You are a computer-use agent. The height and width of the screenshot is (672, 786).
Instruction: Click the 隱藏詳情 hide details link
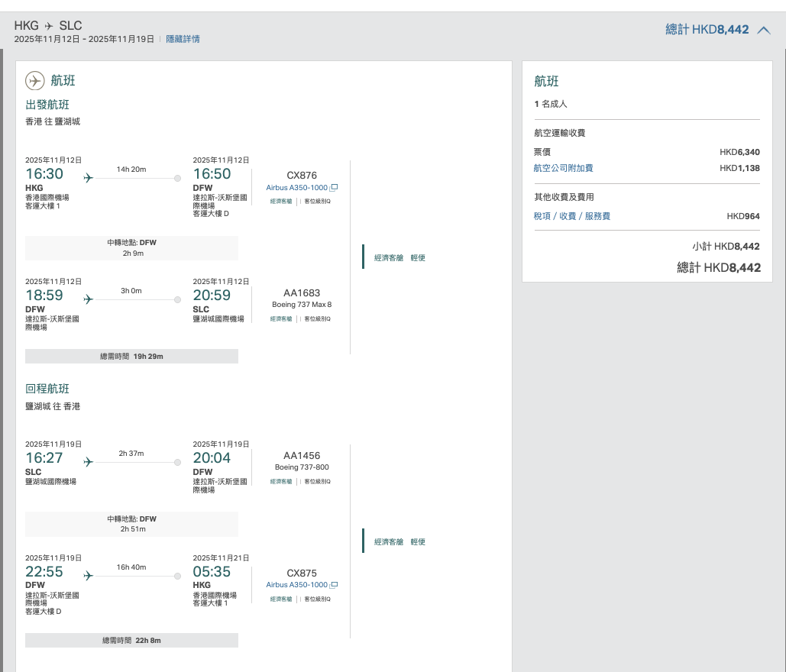tap(183, 39)
